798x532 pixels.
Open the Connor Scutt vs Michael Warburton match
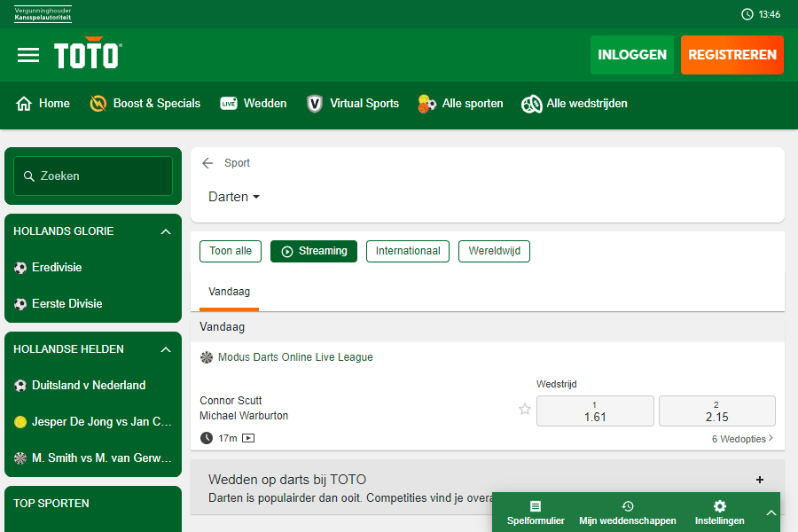244,408
